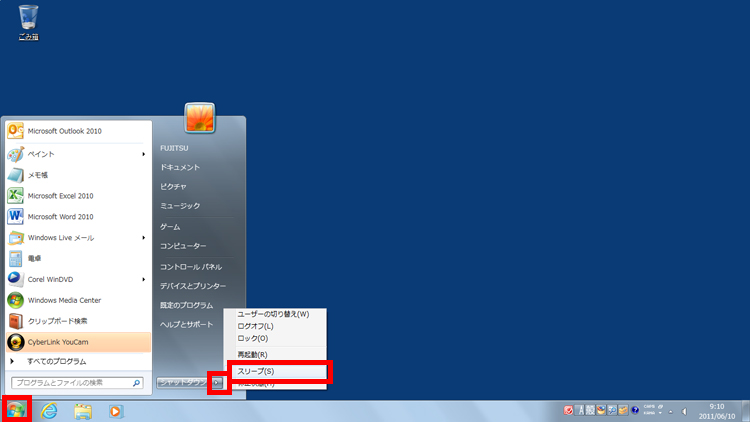Image resolution: width=750 pixels, height=422 pixels.
Task: Click the volume speaker tray icon
Action: 684,411
